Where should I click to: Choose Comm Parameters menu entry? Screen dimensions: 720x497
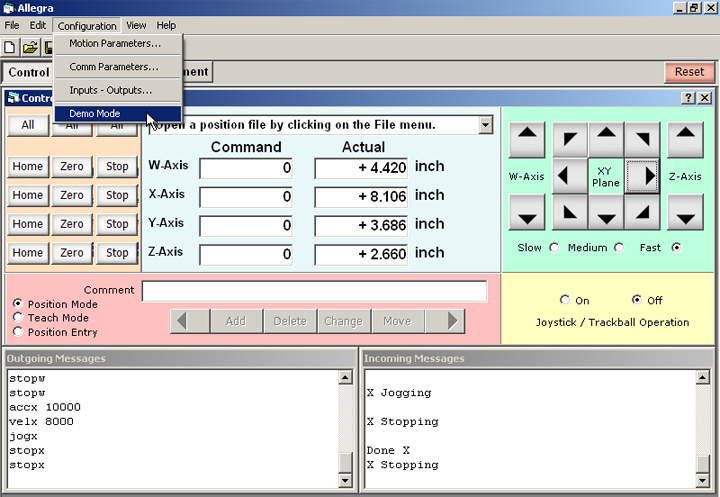click(118, 67)
